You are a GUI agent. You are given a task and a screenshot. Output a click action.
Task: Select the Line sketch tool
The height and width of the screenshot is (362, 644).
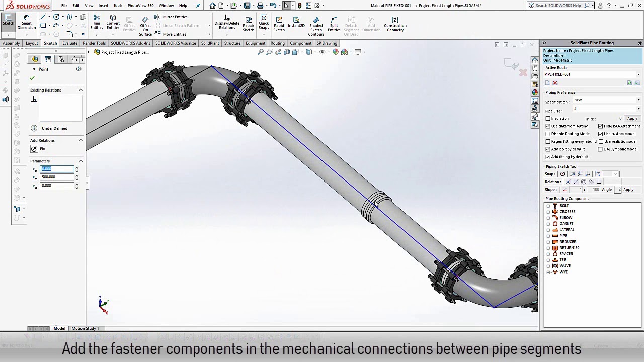point(43,17)
